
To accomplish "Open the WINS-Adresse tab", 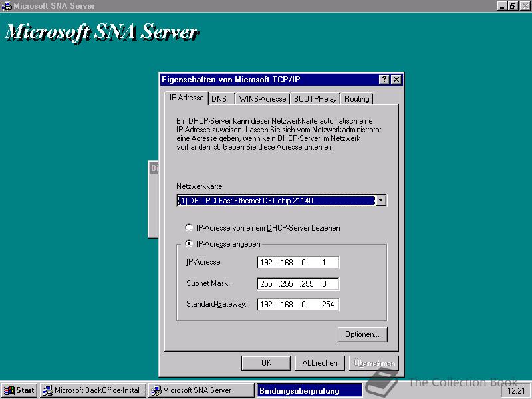I will 262,98.
